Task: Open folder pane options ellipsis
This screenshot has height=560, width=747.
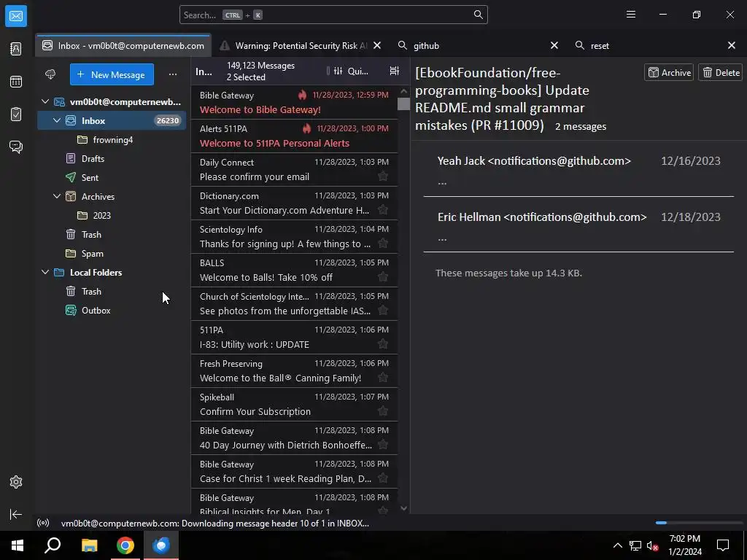Action: pos(173,74)
